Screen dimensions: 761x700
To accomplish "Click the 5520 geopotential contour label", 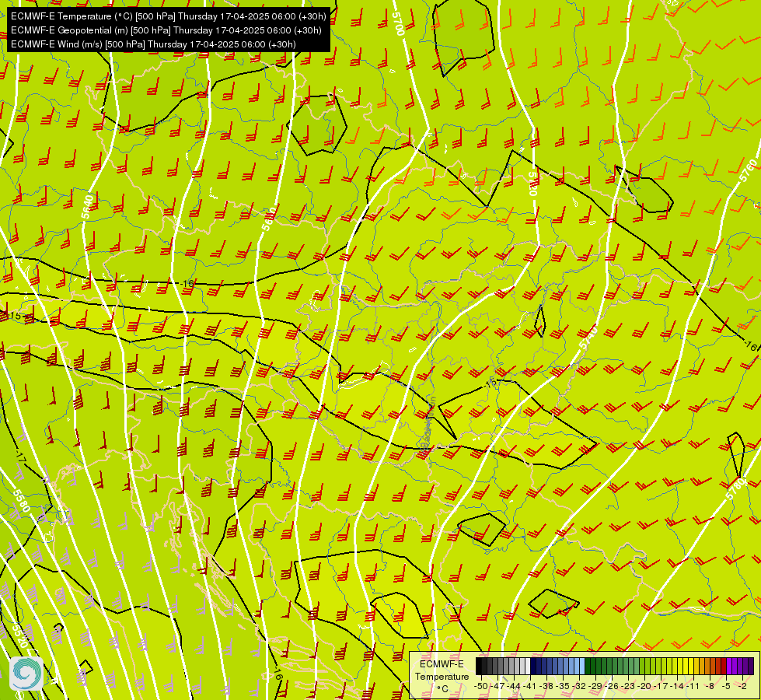I will [x=19, y=635].
